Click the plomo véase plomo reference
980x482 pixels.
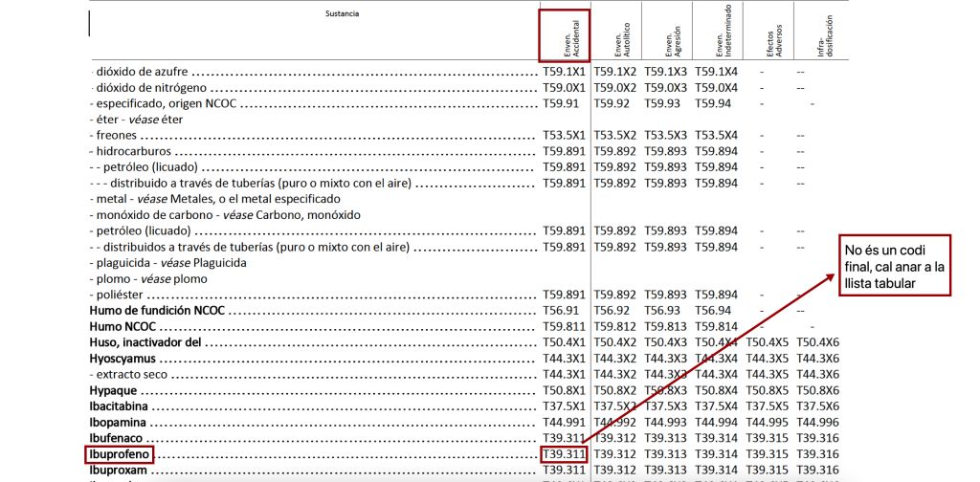142,279
